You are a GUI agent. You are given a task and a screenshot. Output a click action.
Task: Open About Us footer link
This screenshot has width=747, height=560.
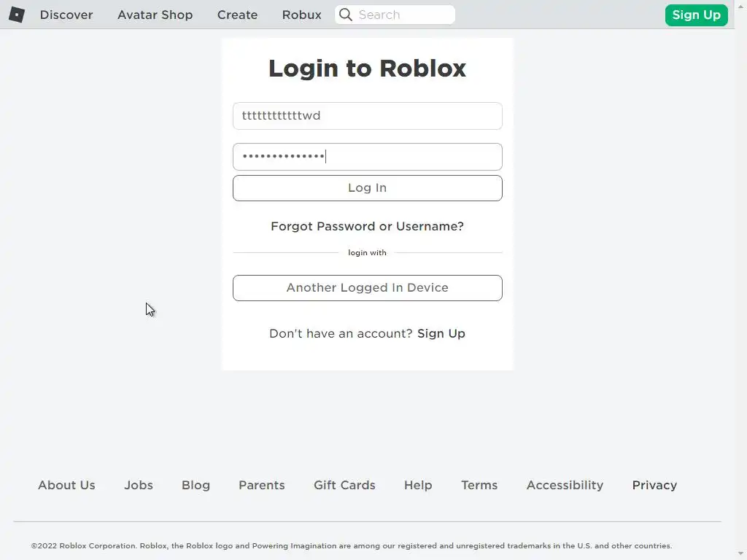[x=66, y=485]
